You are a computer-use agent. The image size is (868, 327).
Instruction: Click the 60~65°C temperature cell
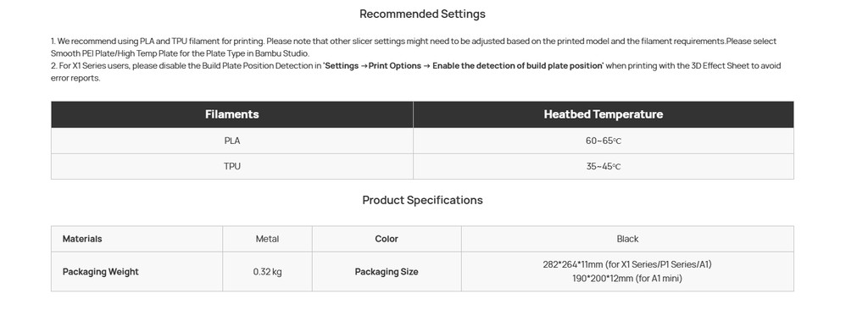604,141
